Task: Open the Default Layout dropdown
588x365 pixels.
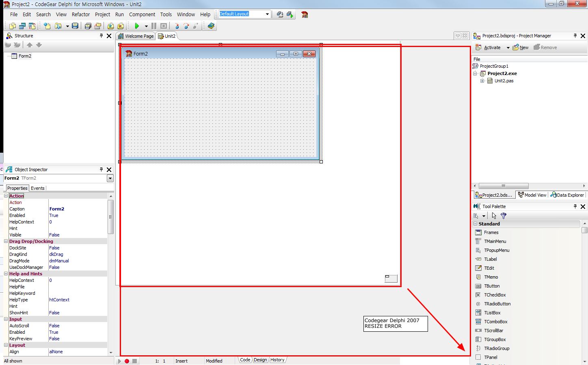Action: pyautogui.click(x=267, y=14)
